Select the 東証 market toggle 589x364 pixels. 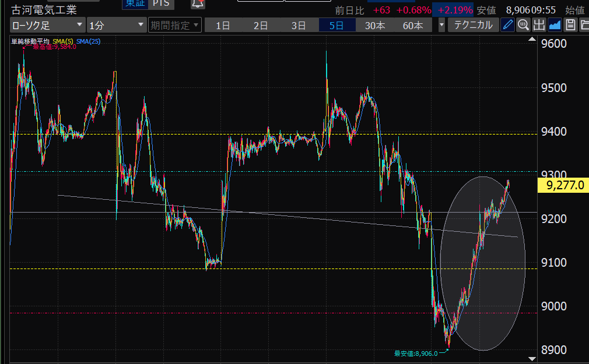click(135, 3)
